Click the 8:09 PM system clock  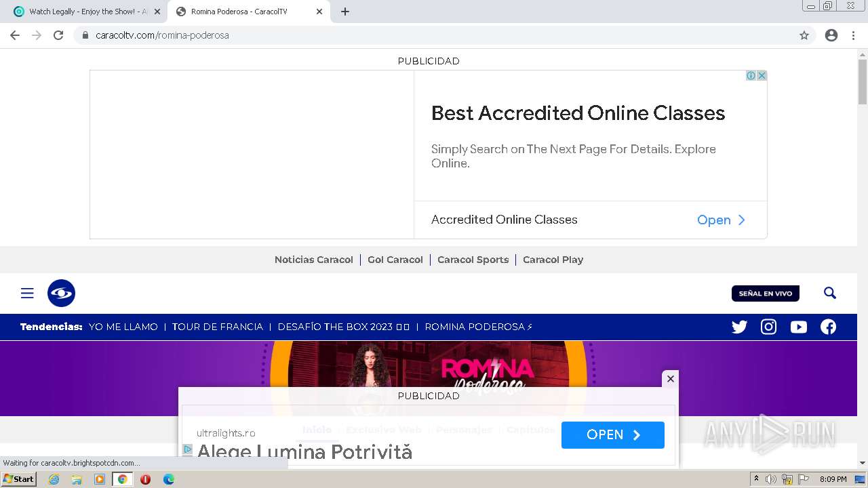[833, 479]
